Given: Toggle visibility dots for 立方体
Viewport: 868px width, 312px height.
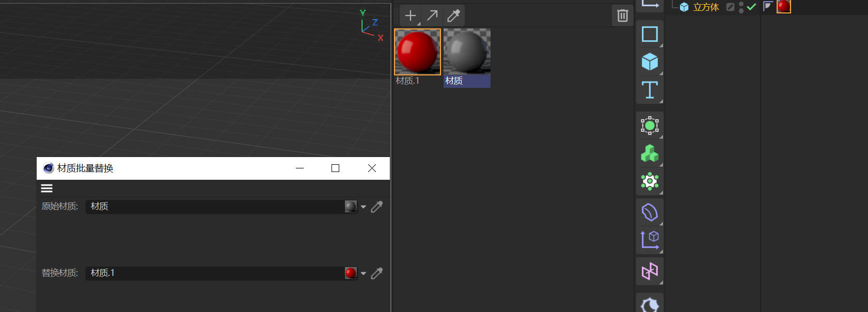Looking at the screenshot, I should (x=741, y=7).
